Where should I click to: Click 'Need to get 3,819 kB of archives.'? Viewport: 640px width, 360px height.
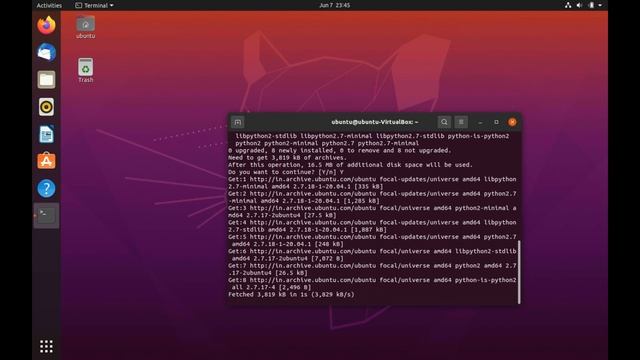[x=287, y=158]
